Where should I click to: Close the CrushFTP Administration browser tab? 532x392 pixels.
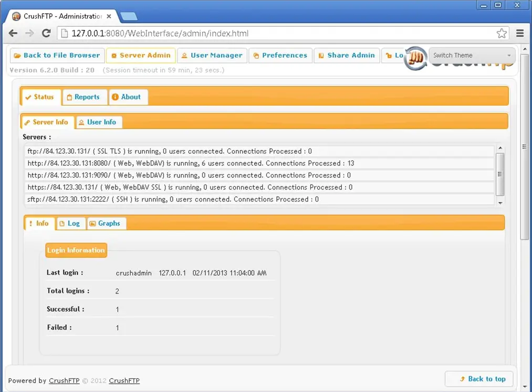coord(109,16)
